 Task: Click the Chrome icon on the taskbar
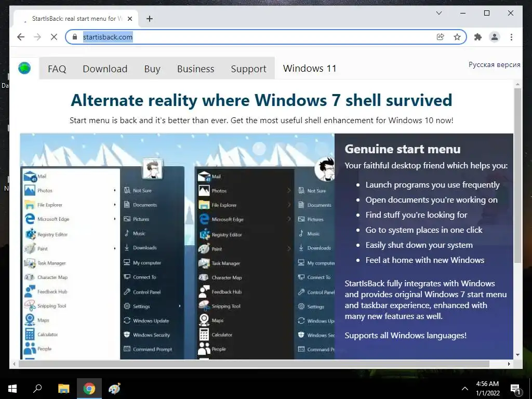pos(89,389)
